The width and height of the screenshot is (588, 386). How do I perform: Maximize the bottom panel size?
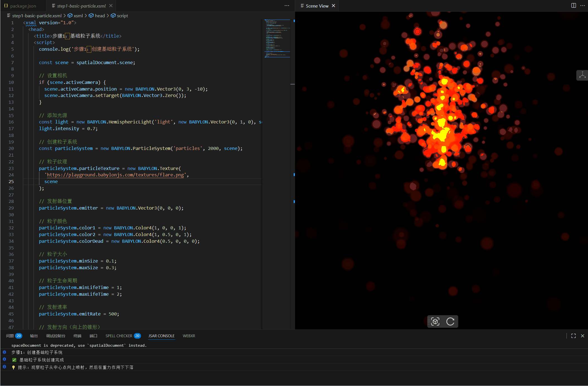tap(574, 336)
